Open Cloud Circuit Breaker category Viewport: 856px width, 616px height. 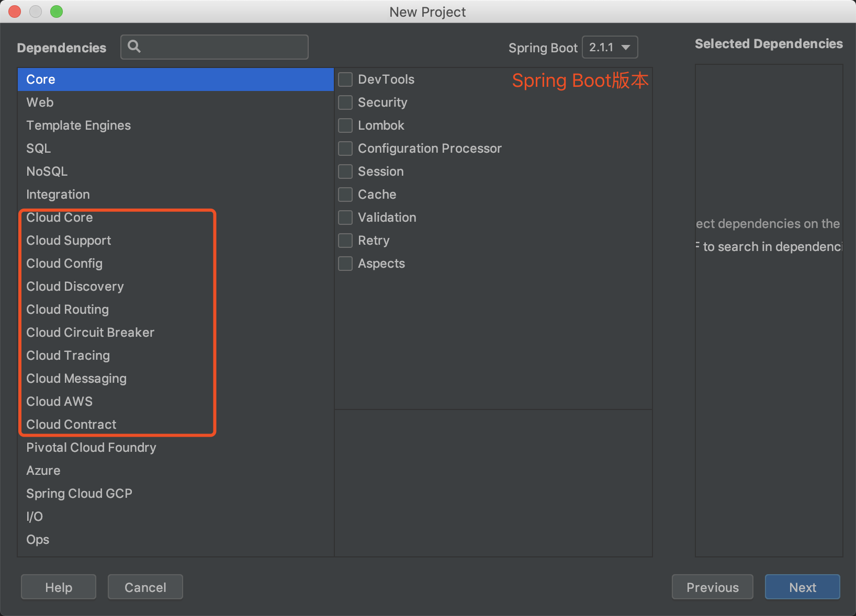click(x=176, y=333)
